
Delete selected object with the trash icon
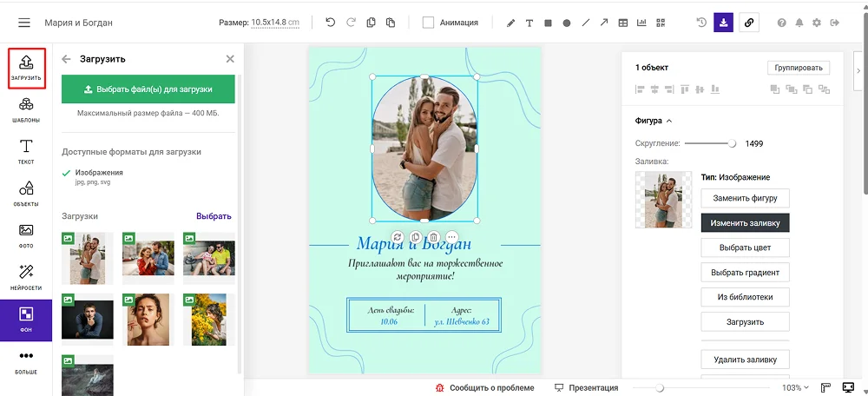pos(434,237)
